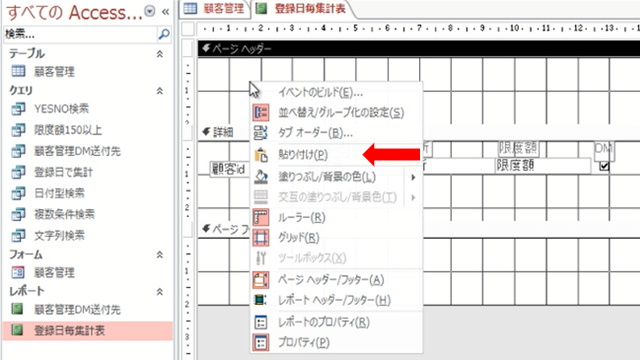Screen dimensions: 640x360
Task: Collapse the クエリ group in navigation pane
Action: (160, 91)
